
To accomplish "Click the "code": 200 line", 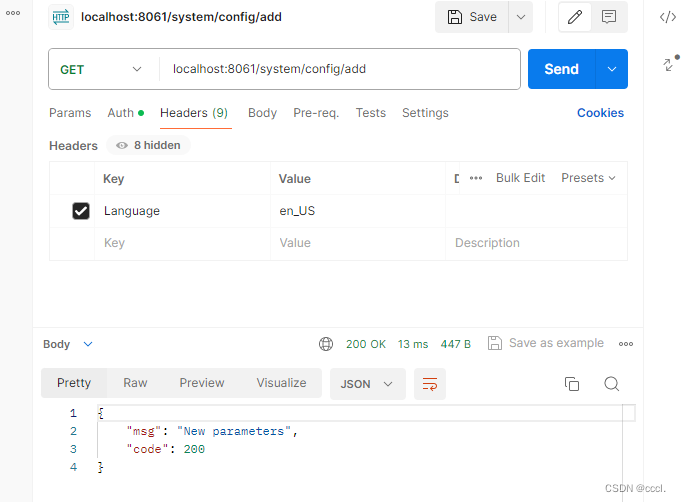I will click(x=165, y=449).
